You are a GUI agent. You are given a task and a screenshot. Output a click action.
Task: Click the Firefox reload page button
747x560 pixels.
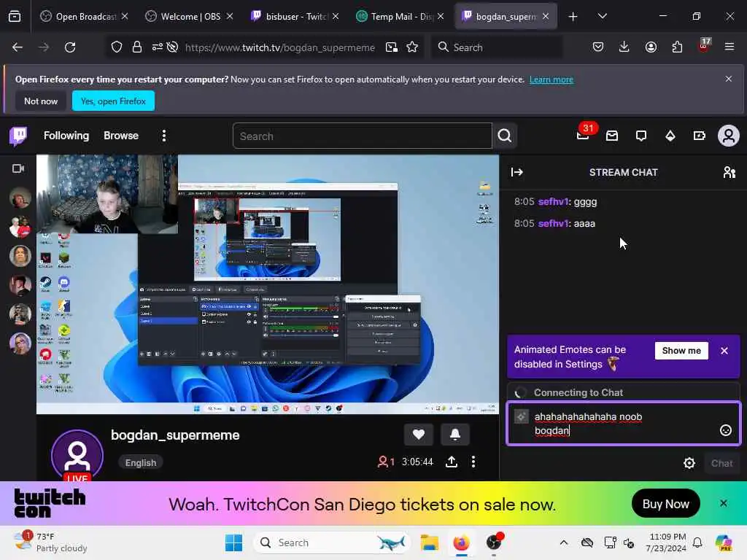(x=70, y=47)
